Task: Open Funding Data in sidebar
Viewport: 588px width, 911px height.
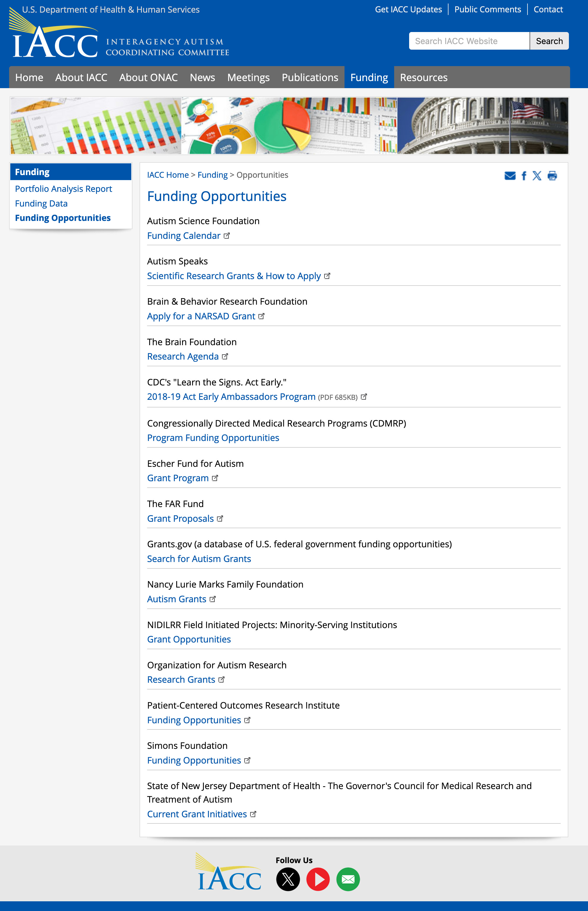Action: point(41,204)
